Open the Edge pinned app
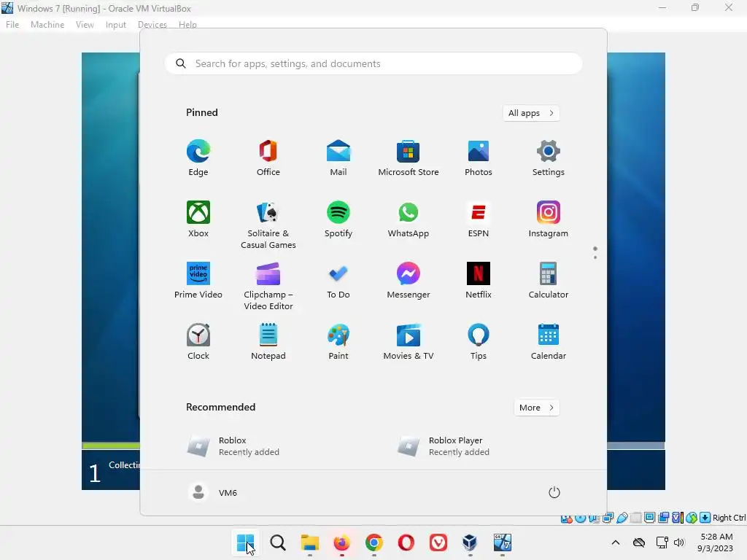This screenshot has width=747, height=560. 198,158
